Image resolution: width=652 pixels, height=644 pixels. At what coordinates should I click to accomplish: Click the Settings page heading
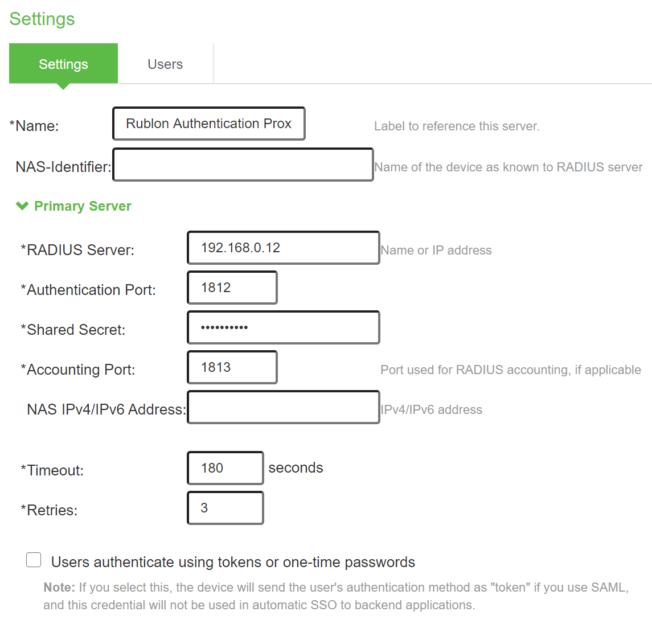click(x=42, y=19)
